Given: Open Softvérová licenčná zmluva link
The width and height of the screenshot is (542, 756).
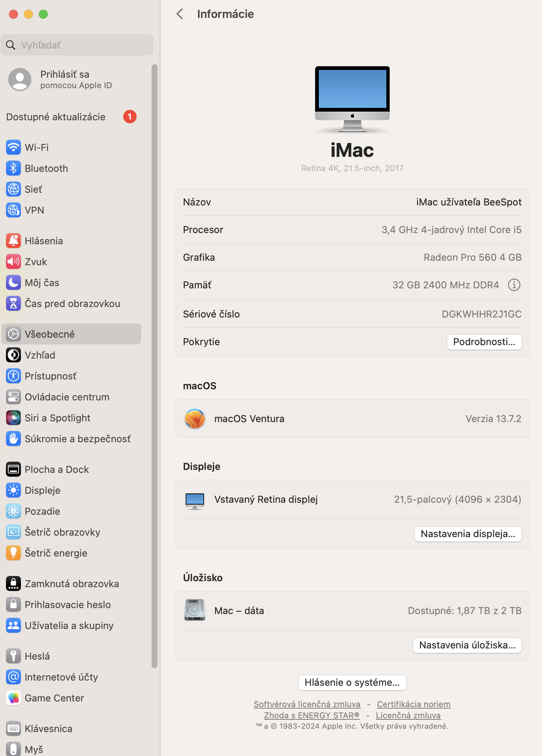Looking at the screenshot, I should coord(307,704).
